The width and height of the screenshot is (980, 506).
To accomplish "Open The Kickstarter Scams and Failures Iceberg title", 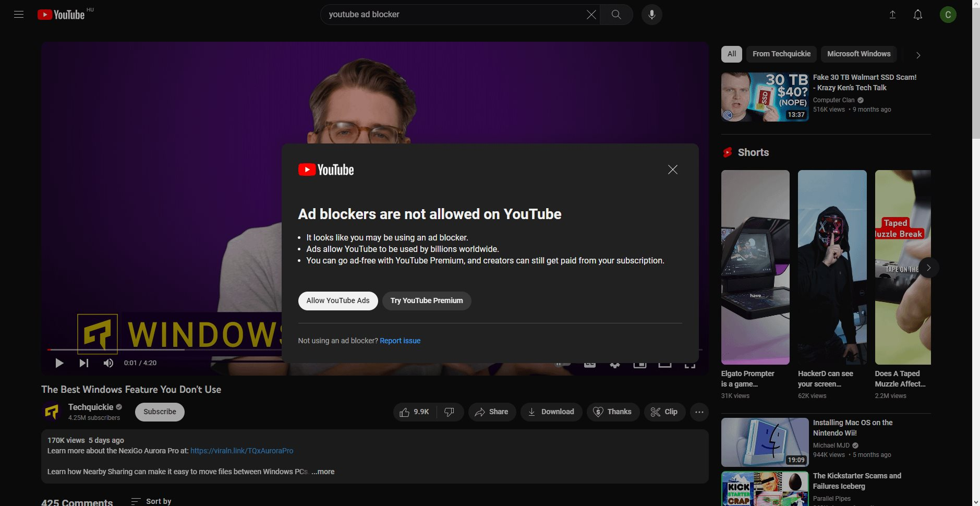I will click(x=857, y=481).
